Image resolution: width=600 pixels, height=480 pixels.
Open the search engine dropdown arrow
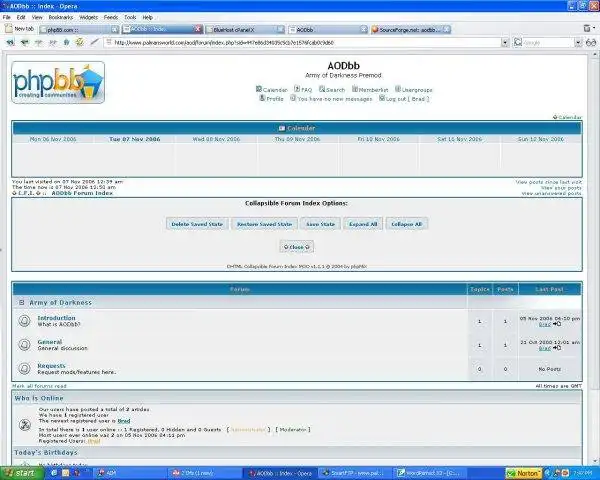(x=578, y=42)
